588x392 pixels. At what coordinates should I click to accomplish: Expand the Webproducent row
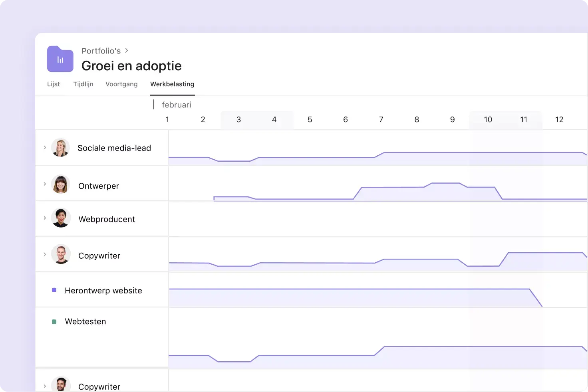45,218
